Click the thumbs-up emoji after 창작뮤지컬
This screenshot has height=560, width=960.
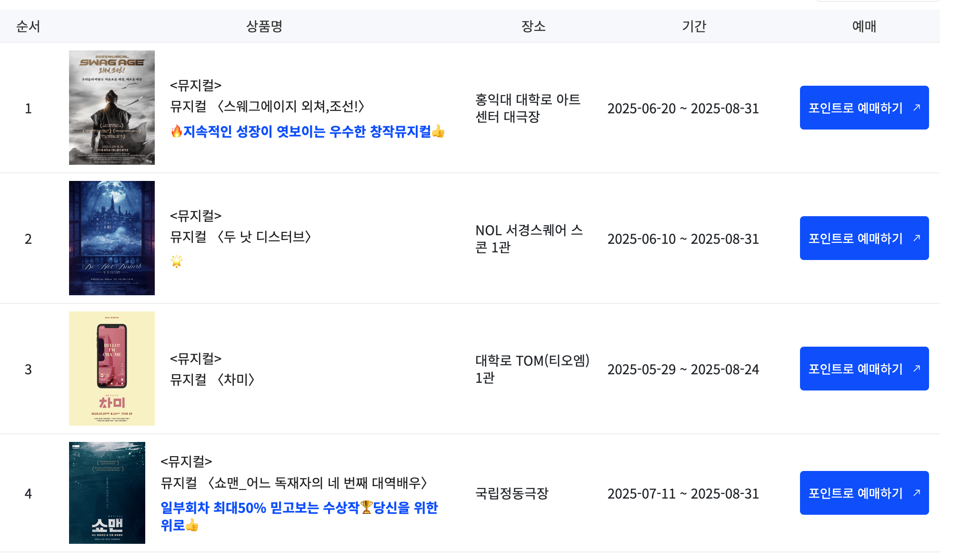(x=438, y=131)
